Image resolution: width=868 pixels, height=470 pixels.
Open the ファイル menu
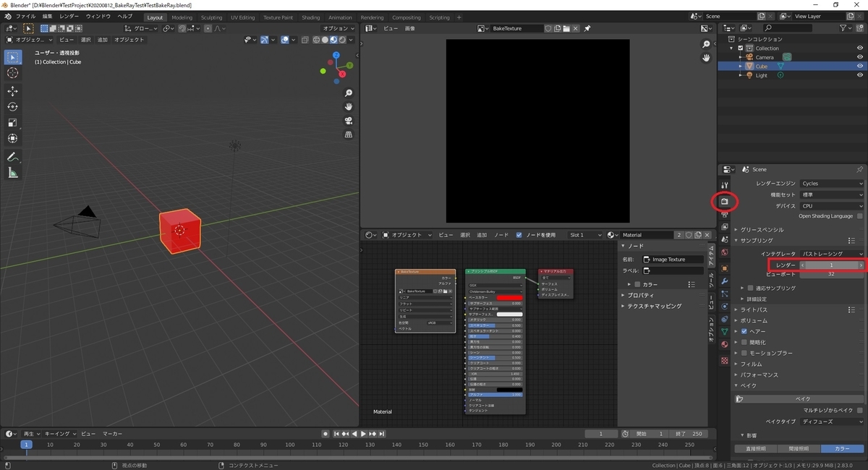25,17
